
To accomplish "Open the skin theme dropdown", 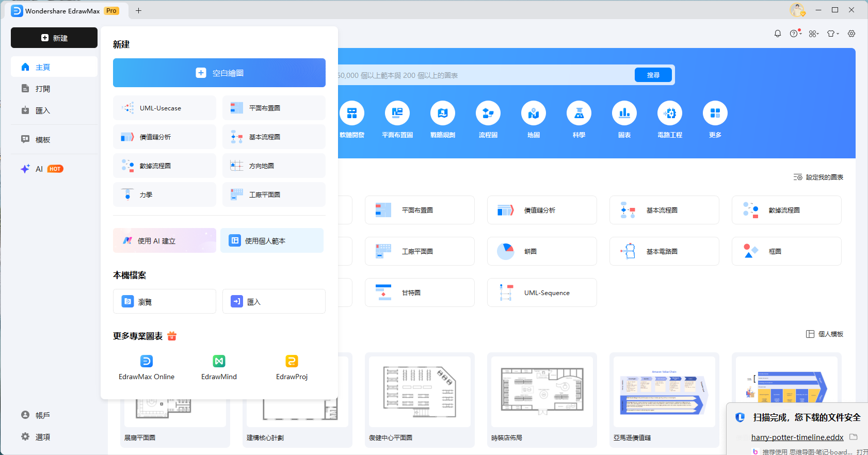I will coord(833,34).
